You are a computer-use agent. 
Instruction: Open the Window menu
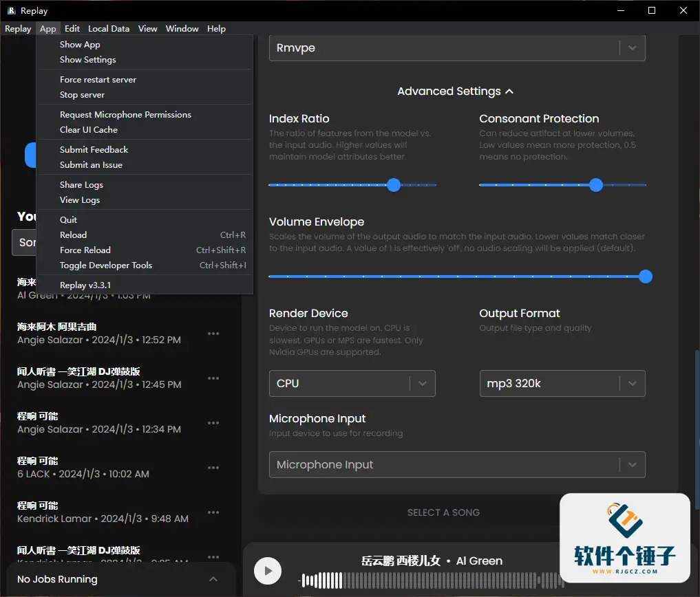pyautogui.click(x=182, y=29)
